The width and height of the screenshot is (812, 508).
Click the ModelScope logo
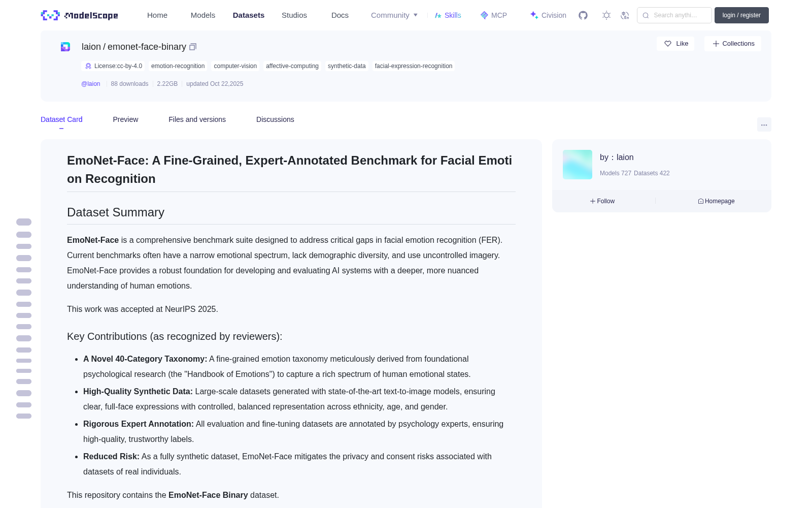pos(79,15)
